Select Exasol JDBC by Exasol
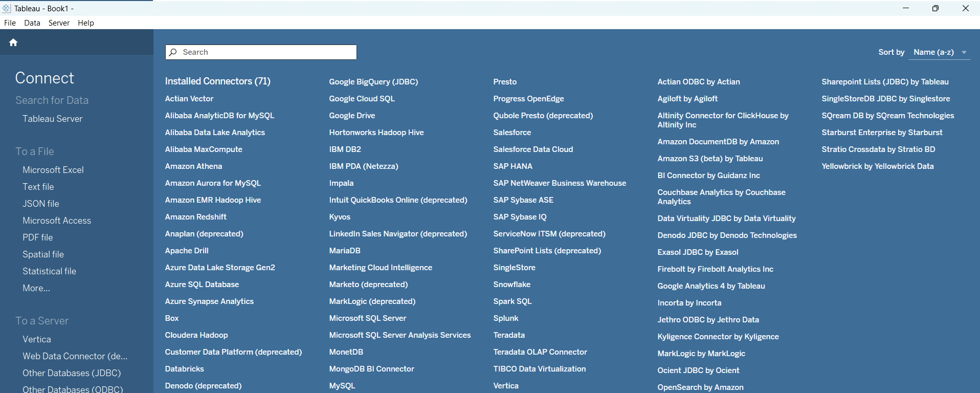The image size is (980, 393). (698, 252)
